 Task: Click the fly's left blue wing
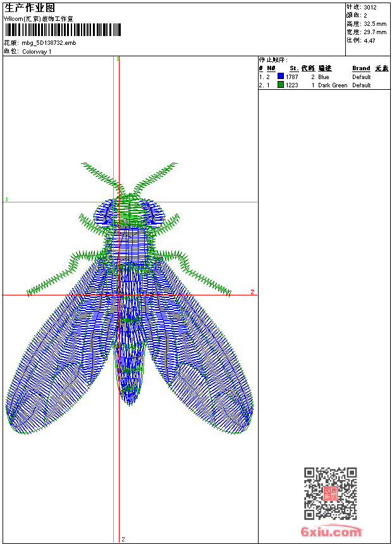[60, 361]
